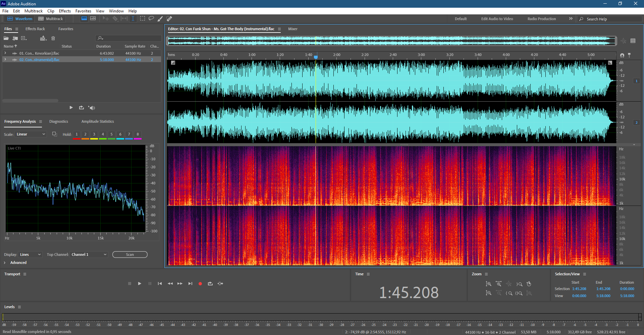Switch to the Mixer tab
Image resolution: width=644 pixels, height=335 pixels.
[x=293, y=29]
